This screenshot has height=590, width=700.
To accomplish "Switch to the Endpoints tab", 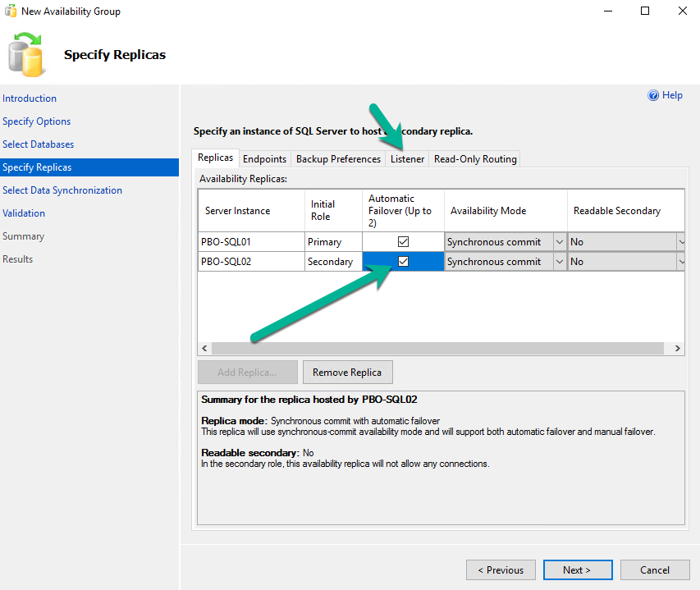I will 265,159.
